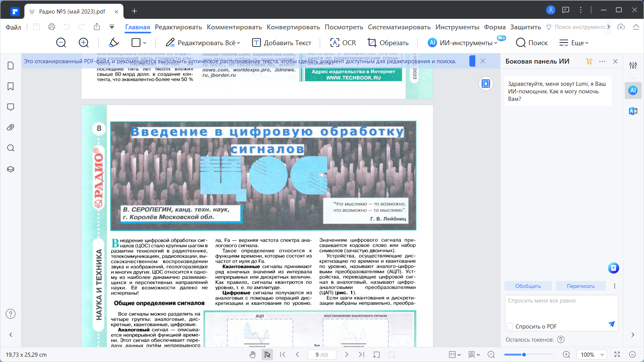Open the OCR tool
Image resolution: width=644 pixels, height=362 pixels.
(343, 43)
